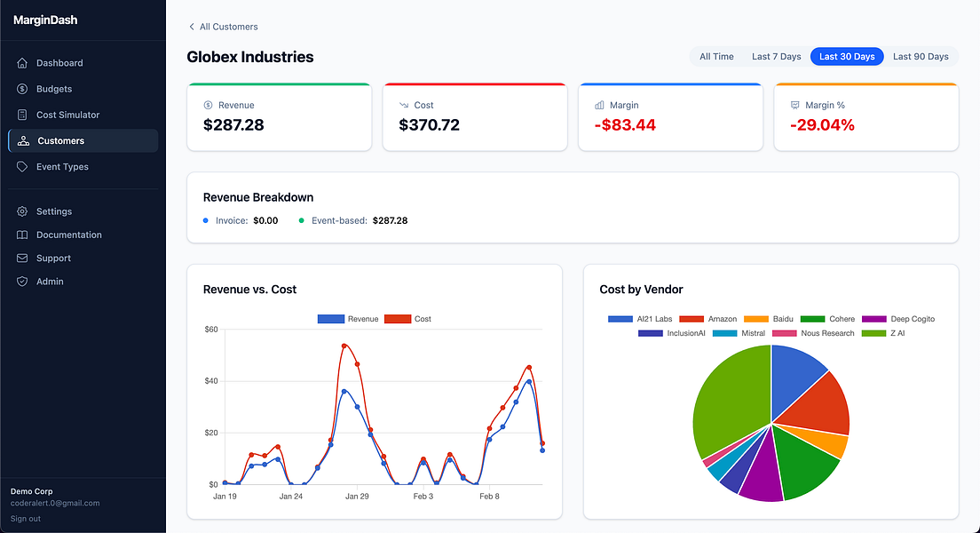Toggle Nous Research vendor in legend

click(x=813, y=333)
